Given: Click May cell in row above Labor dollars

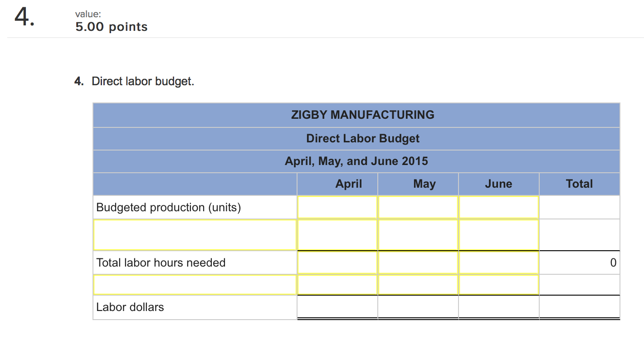Looking at the screenshot, I should (418, 285).
